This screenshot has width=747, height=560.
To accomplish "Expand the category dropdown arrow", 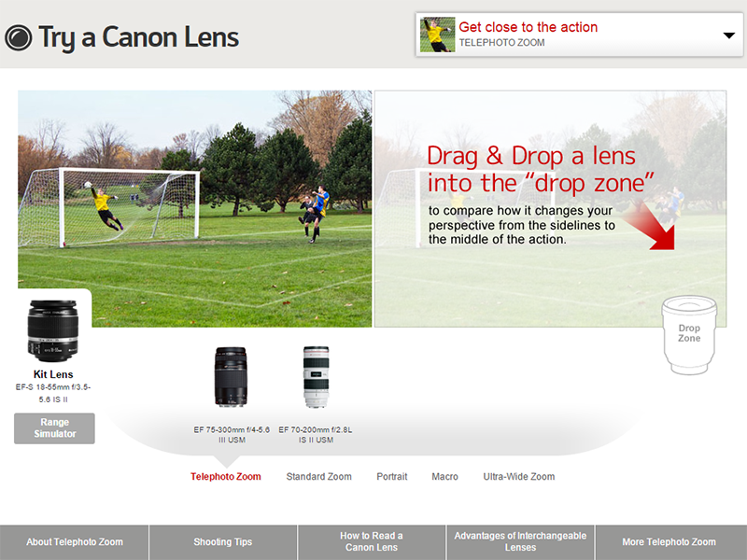I will click(x=728, y=35).
